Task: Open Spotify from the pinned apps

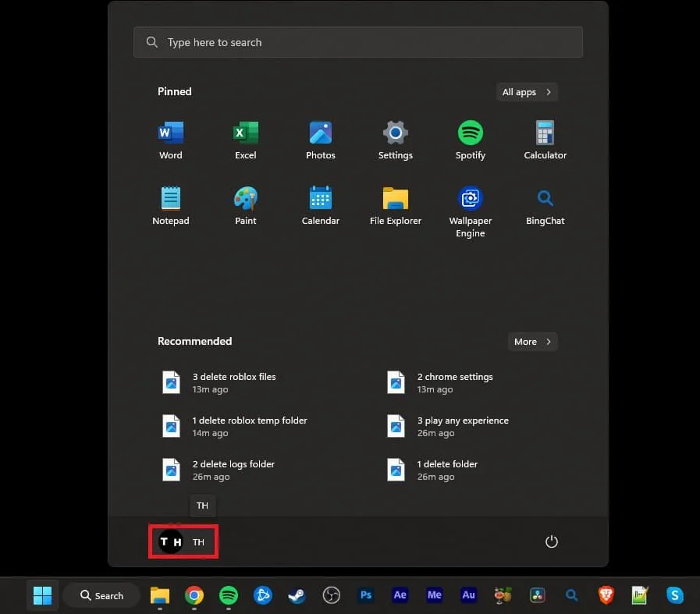Action: click(470, 134)
